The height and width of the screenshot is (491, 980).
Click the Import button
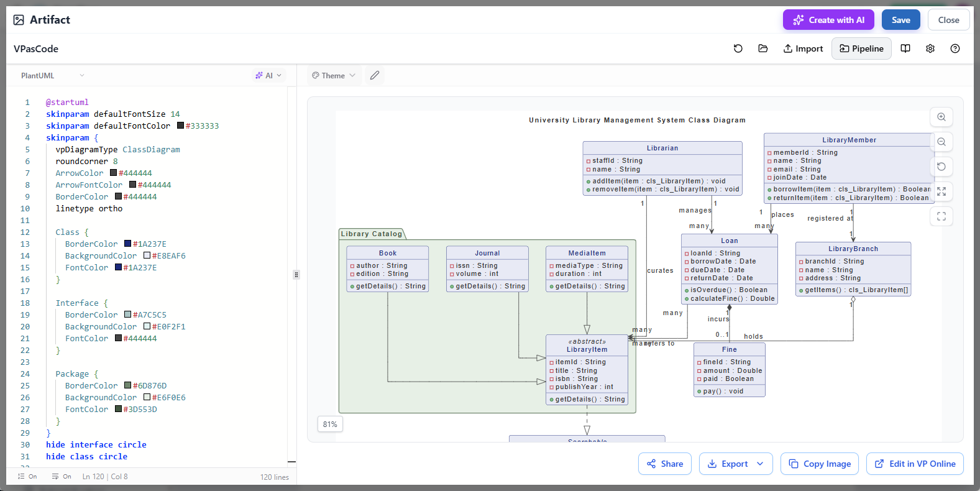(803, 48)
